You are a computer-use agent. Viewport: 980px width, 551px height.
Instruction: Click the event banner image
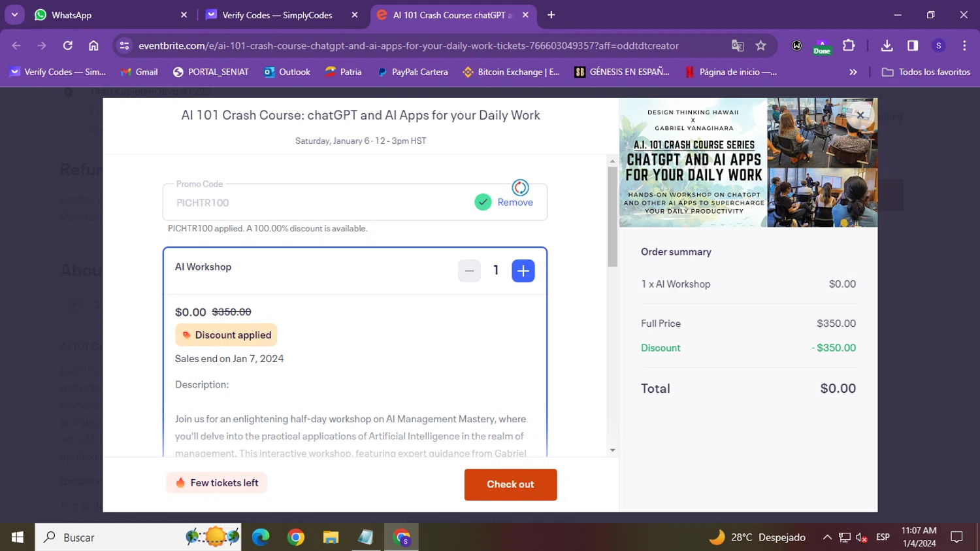748,163
